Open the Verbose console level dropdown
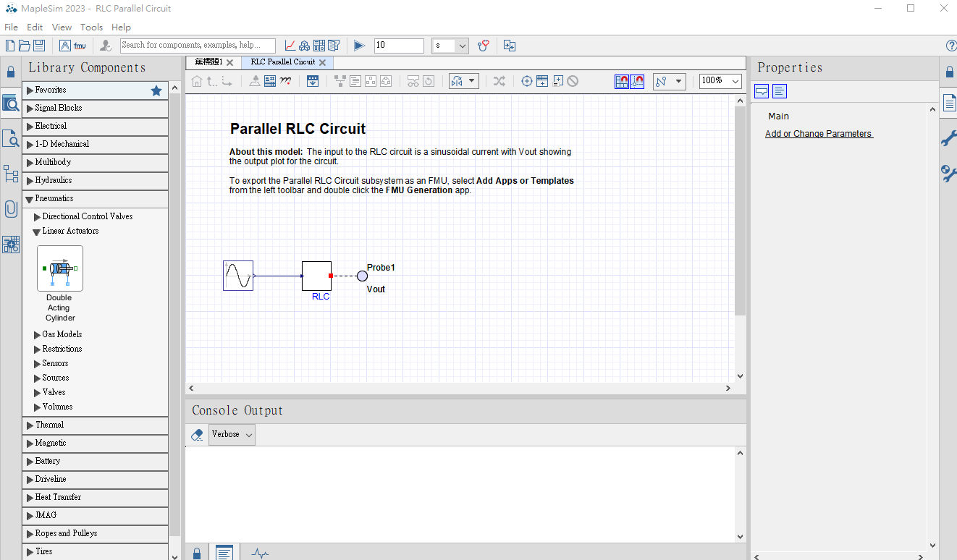This screenshot has width=957, height=560. pyautogui.click(x=232, y=435)
